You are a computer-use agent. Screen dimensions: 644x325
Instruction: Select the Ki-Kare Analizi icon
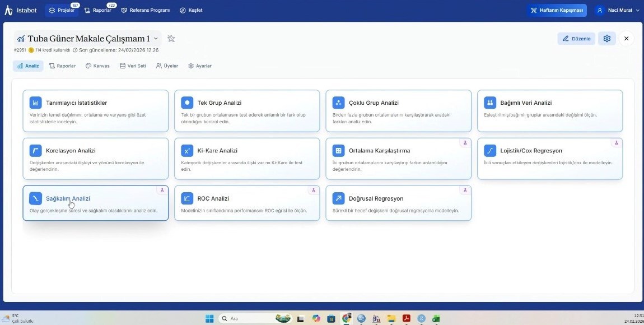[x=187, y=151]
